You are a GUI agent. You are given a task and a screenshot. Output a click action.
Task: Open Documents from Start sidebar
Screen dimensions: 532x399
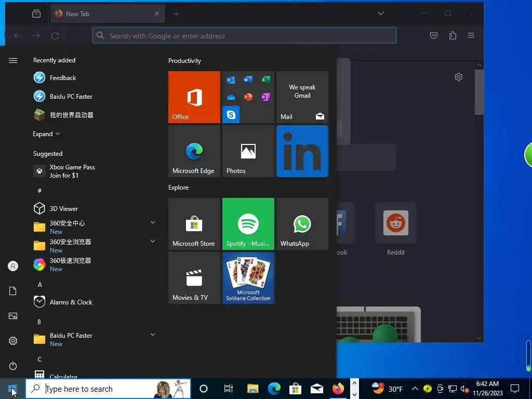(13, 291)
